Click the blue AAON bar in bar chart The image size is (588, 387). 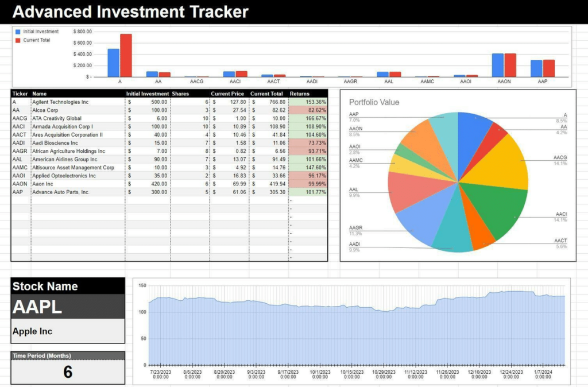[498, 65]
